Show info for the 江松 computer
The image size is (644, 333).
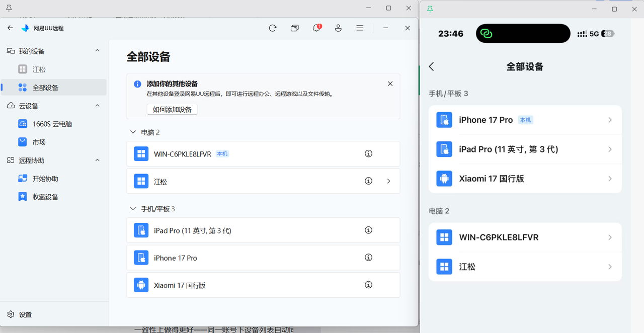368,181
